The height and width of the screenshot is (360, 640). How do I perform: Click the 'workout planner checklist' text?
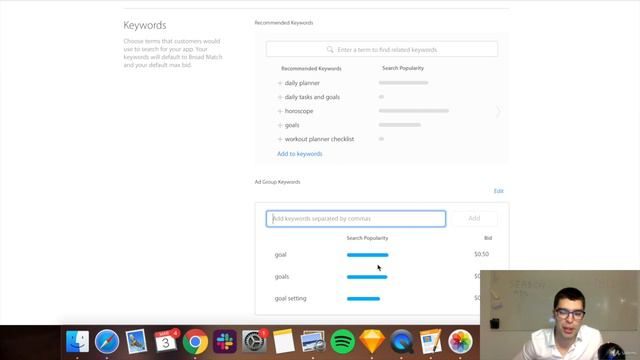(319, 139)
